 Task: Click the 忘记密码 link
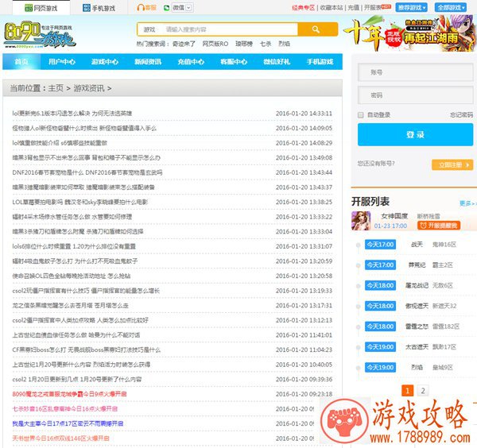(x=461, y=115)
